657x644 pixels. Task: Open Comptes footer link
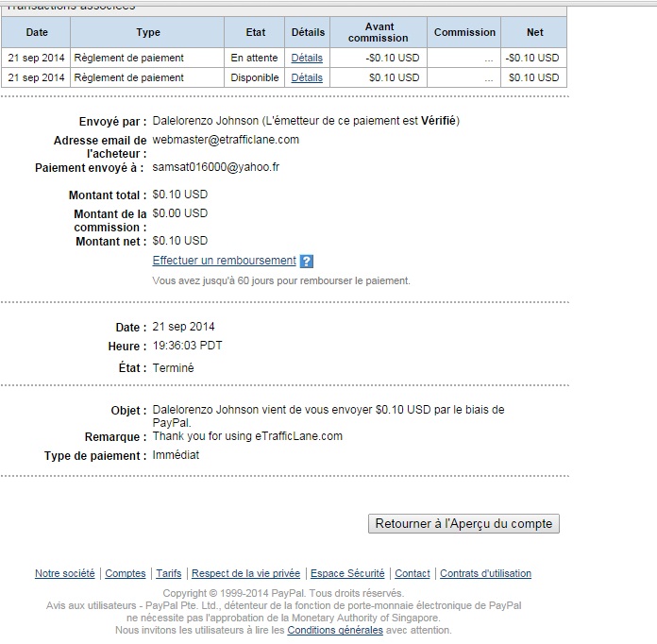[x=126, y=573]
